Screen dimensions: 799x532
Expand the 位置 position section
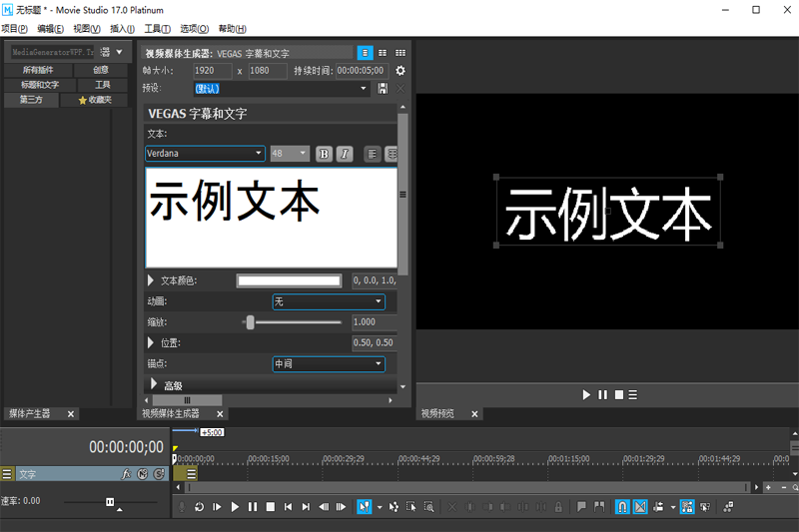151,342
